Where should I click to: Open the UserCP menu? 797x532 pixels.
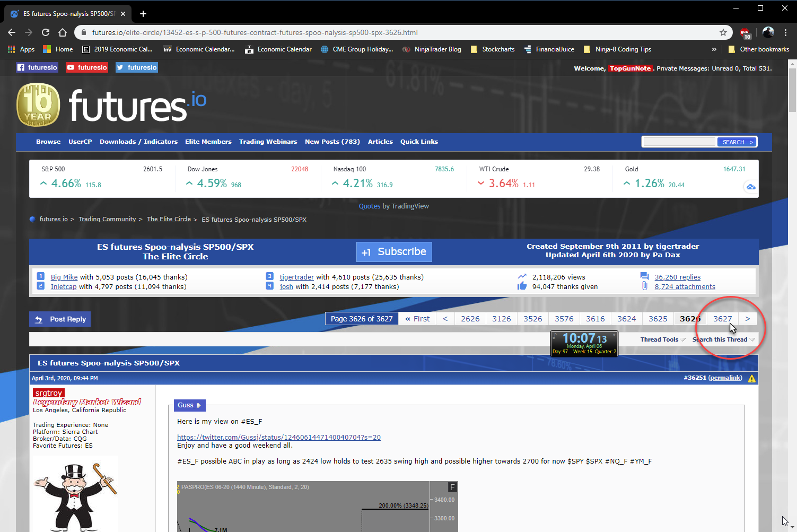point(80,142)
